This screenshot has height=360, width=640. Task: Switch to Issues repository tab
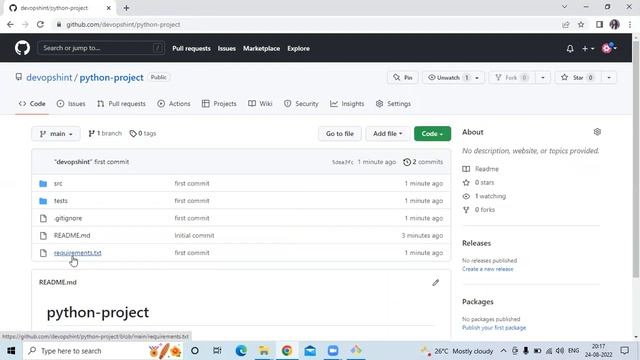click(x=71, y=104)
